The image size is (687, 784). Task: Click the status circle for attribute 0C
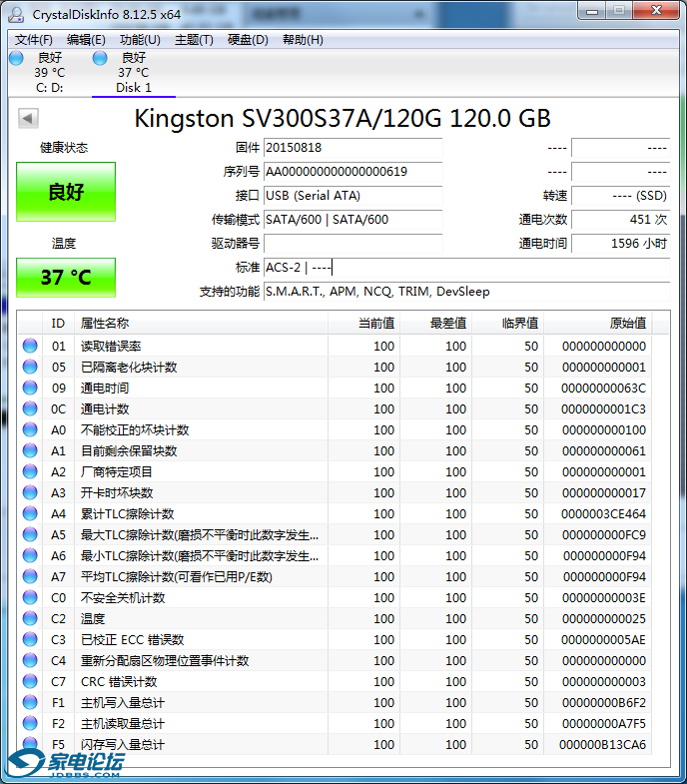(30, 408)
